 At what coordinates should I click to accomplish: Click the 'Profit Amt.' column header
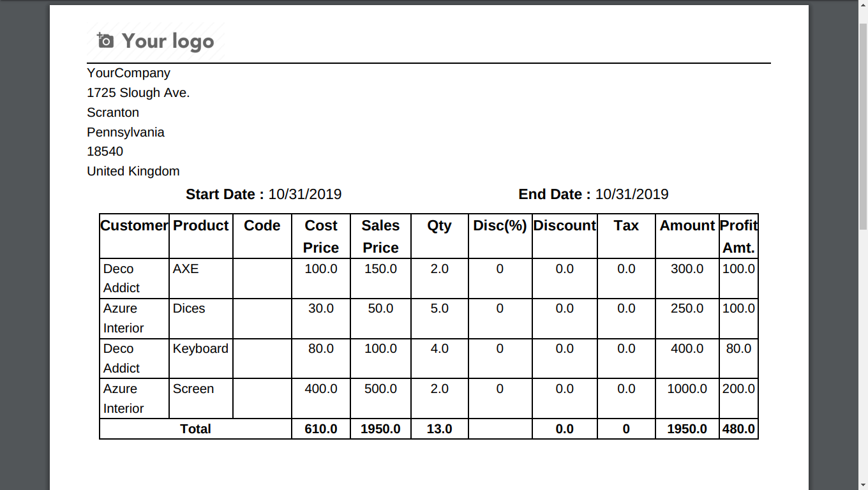738,236
